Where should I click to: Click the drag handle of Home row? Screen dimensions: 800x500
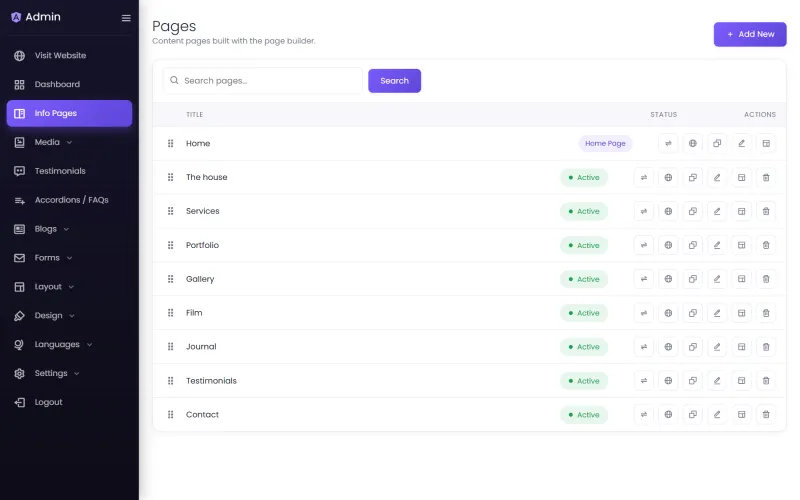coord(170,143)
